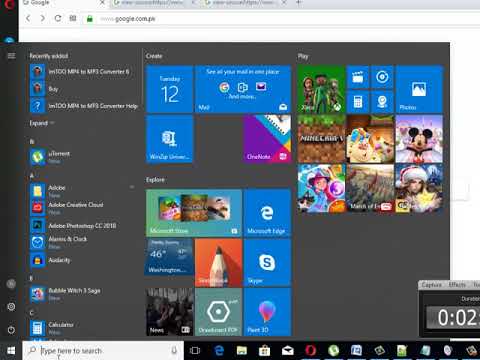Open the Buy entry in Recently added
480x360 pixels.
click(x=83, y=89)
